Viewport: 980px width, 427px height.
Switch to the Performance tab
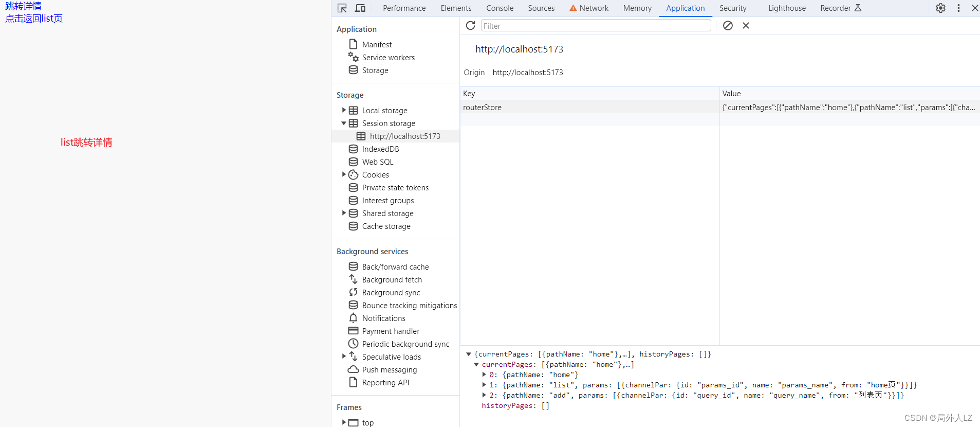[x=404, y=8]
